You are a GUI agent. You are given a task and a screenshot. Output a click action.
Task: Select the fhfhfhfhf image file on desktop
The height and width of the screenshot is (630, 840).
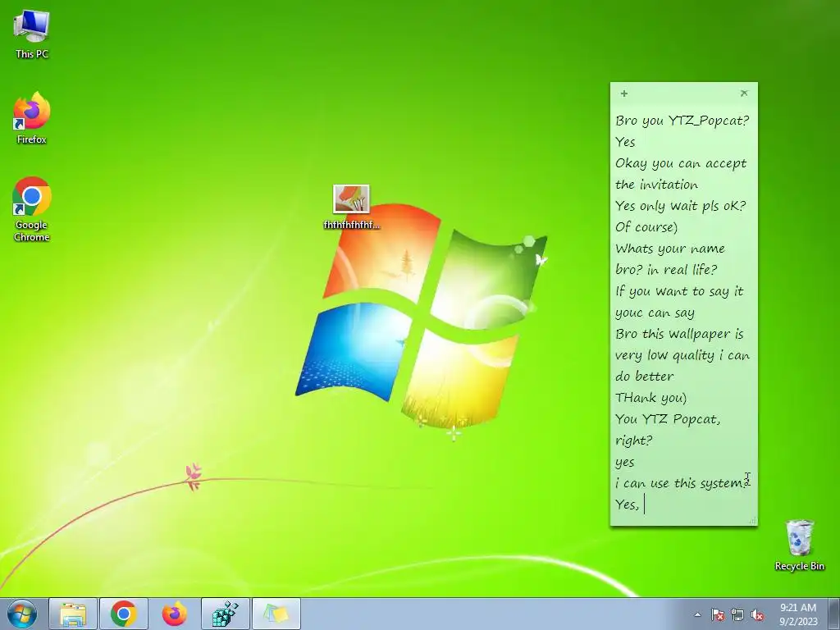[351, 207]
